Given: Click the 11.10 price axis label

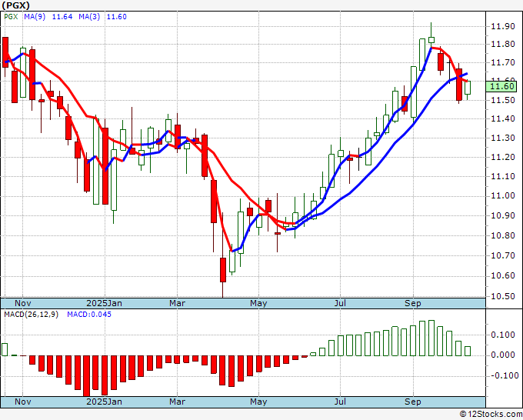Looking at the screenshot, I should (x=503, y=176).
